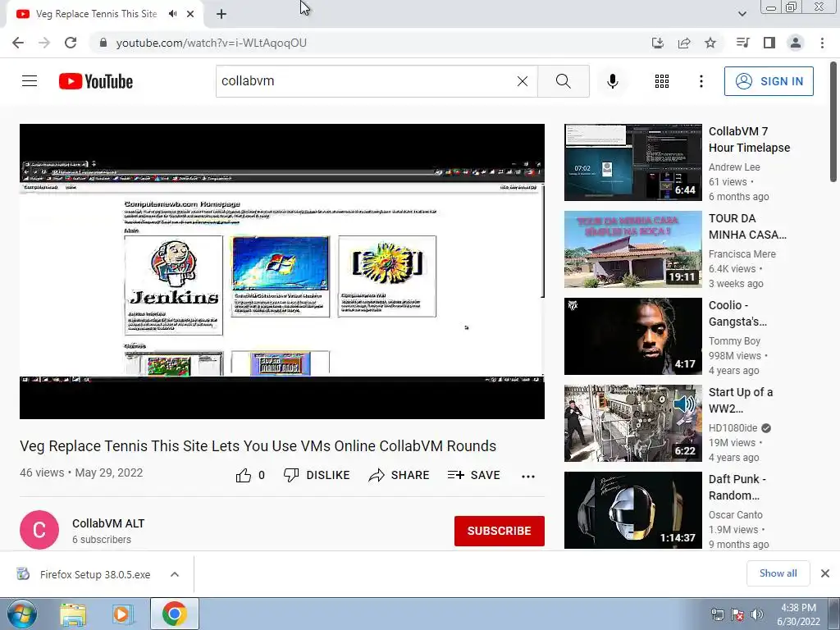This screenshot has height=630, width=840.
Task: Open TOUR DA MINHA CASA thumbnail
Action: point(632,249)
